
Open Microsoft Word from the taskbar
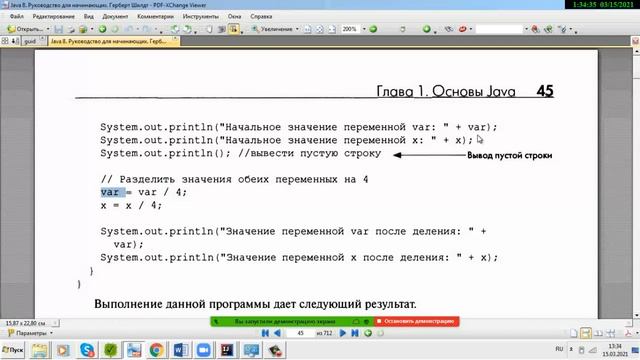180,350
